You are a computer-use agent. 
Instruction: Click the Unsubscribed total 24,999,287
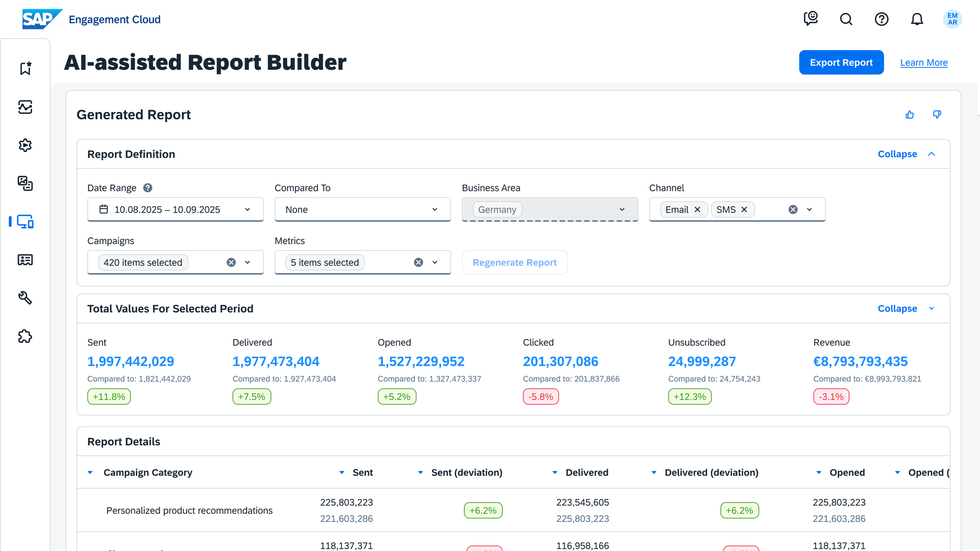coord(702,361)
